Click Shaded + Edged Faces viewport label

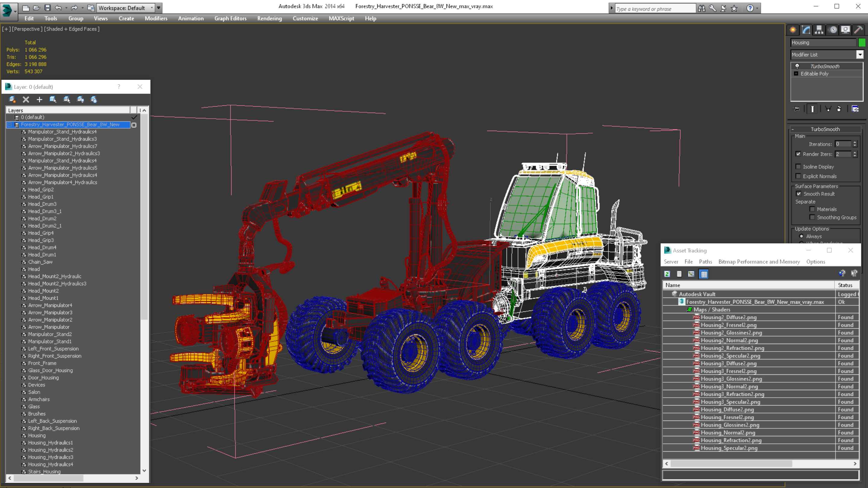point(72,29)
